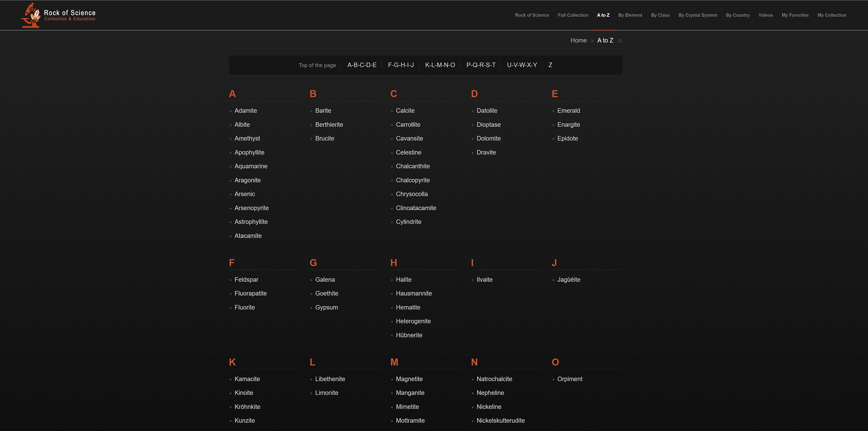Go to the Videos page
The image size is (868, 431).
click(x=766, y=15)
